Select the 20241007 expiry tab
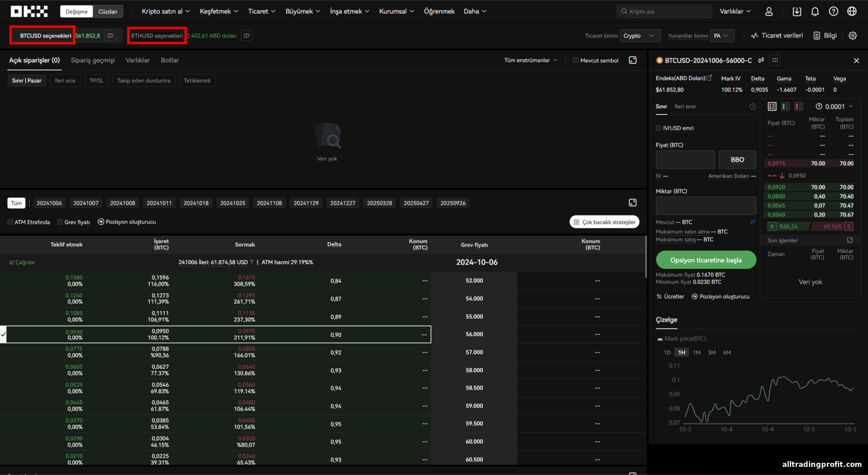The image size is (868, 475). 86,203
